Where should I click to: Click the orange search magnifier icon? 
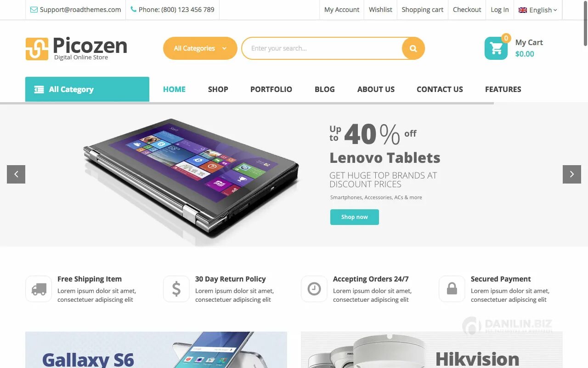[413, 48]
